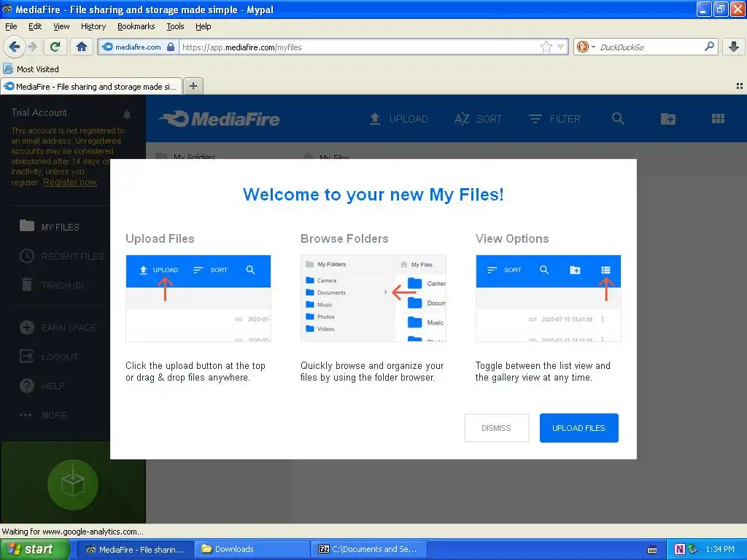Open HELP in the sidebar

point(42,386)
